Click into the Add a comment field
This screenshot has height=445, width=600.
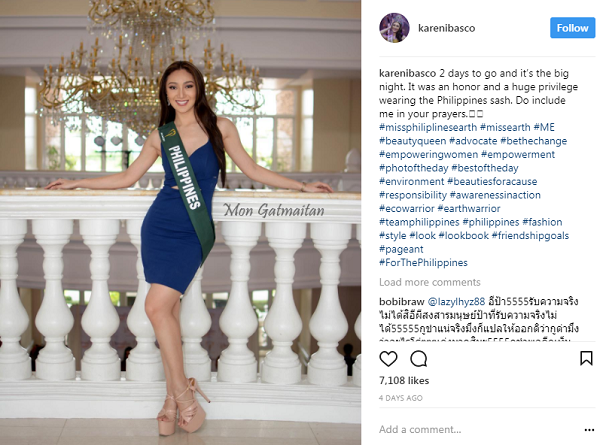coord(478,430)
